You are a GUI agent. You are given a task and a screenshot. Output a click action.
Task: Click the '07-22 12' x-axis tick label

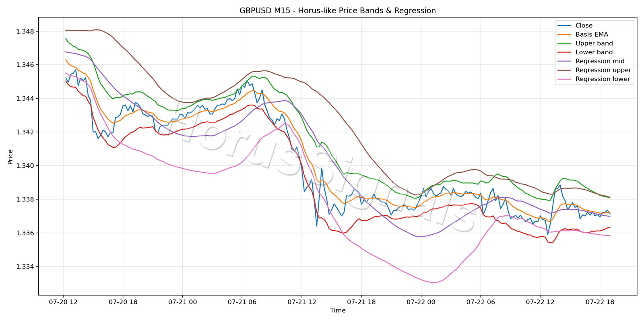[540, 302]
